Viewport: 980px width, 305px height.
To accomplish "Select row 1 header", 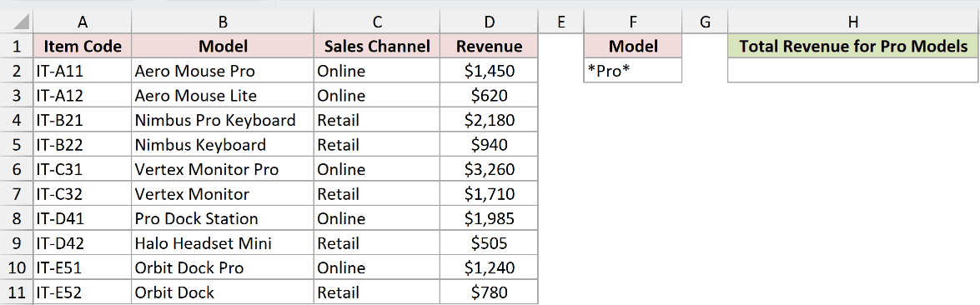I will point(16,47).
